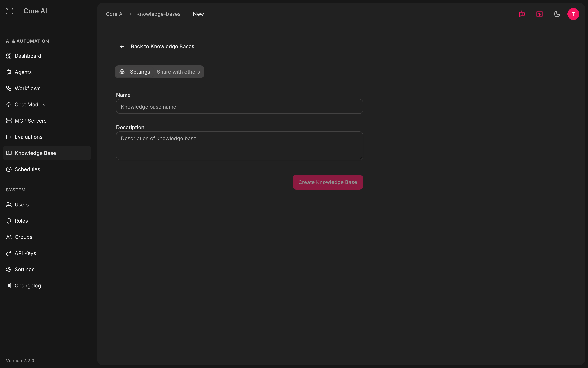Click the Core AI sidebar title

(35, 11)
